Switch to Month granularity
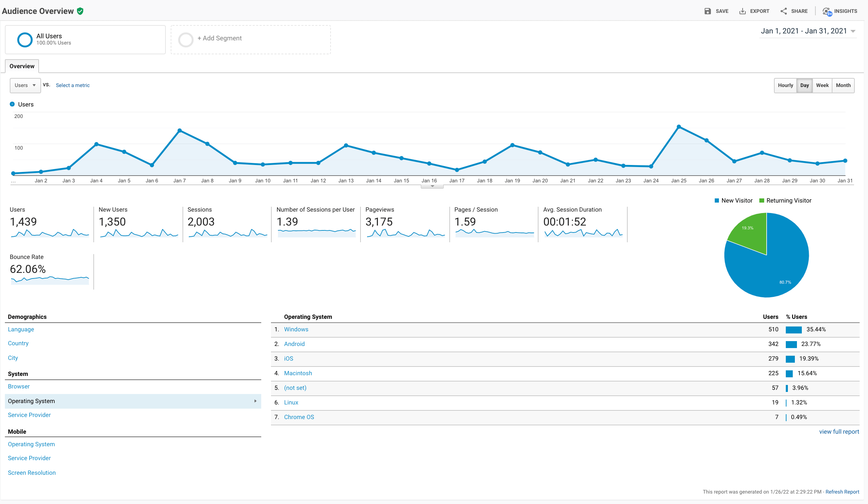The image size is (868, 504). point(843,85)
